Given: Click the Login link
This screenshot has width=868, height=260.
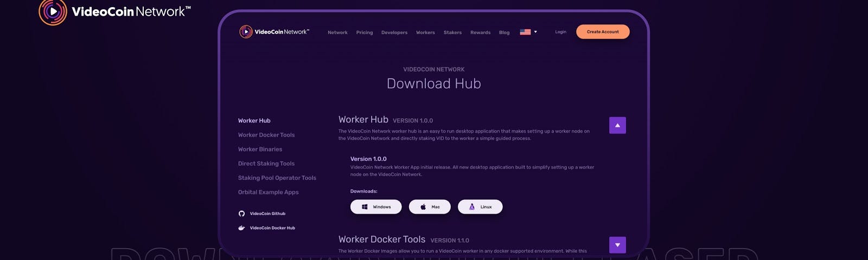Looking at the screenshot, I should coord(560,32).
